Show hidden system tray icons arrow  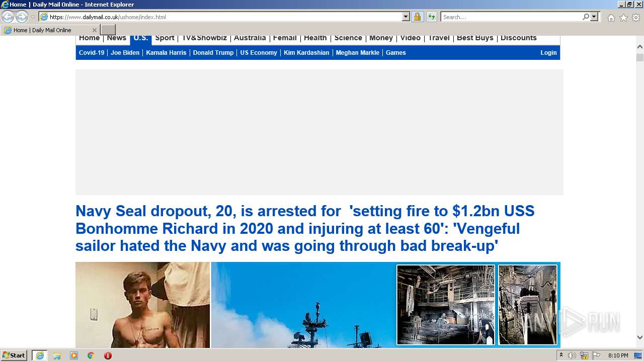[x=561, y=355]
